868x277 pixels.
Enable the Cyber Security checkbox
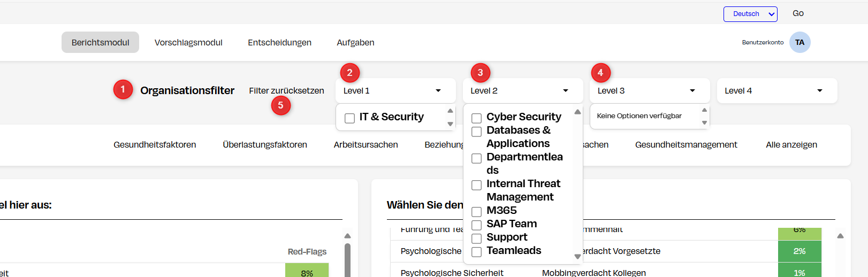476,118
